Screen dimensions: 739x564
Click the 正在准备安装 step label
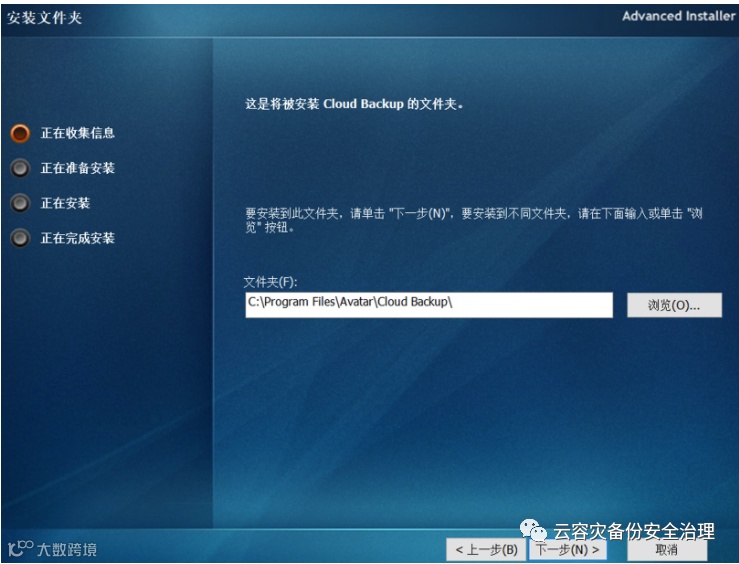78,168
